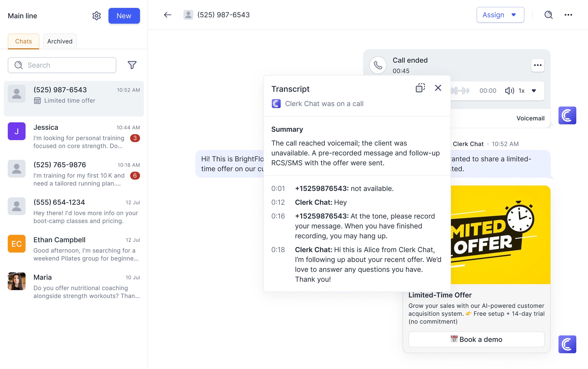Mute audio with the speaker icon
Image resolution: width=588 pixels, height=369 pixels.
(509, 91)
